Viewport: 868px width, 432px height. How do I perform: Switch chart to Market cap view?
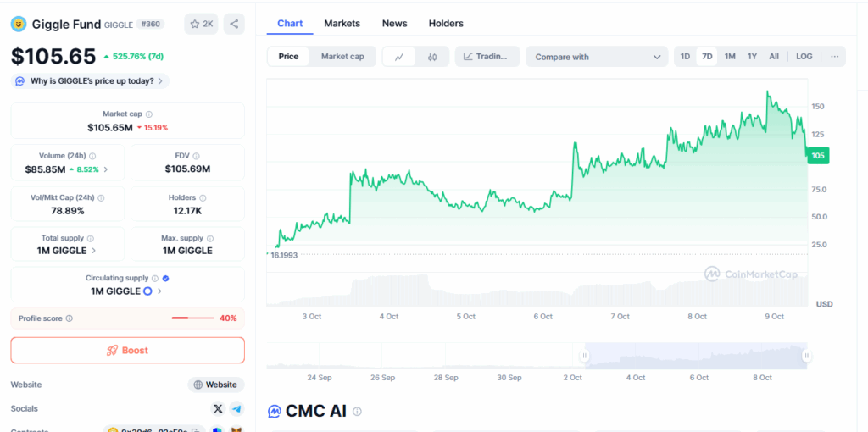(x=342, y=57)
